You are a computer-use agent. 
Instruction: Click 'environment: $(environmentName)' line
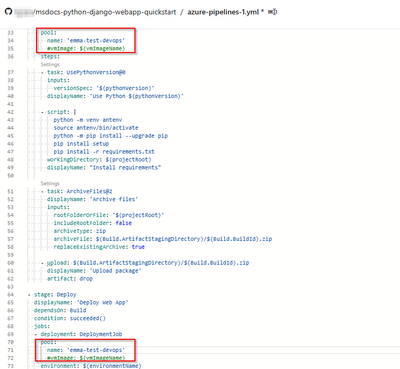coord(91,366)
